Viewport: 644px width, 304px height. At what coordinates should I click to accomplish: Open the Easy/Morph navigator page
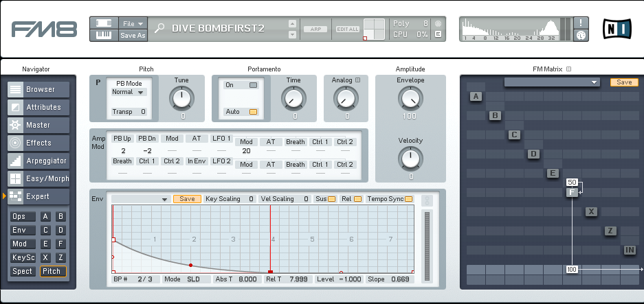pos(38,178)
